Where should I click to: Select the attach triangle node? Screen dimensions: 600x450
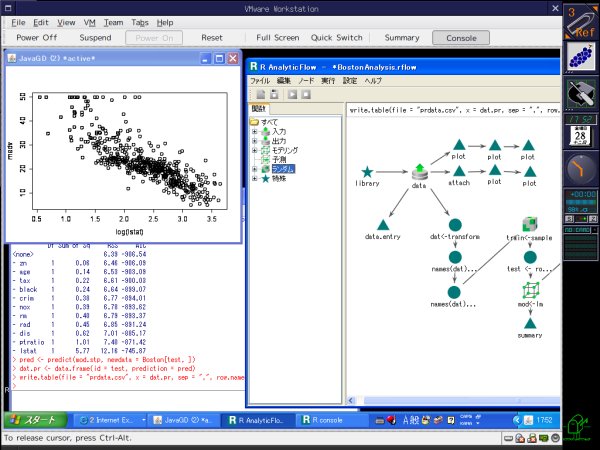coord(459,171)
